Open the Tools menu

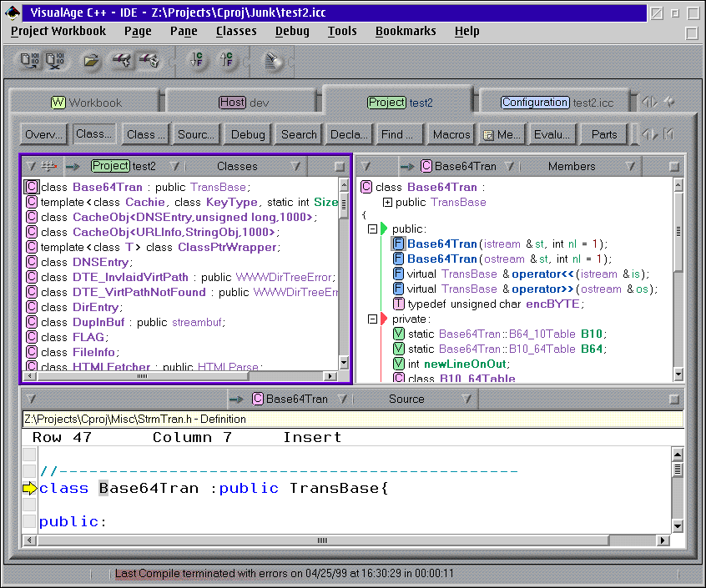342,31
